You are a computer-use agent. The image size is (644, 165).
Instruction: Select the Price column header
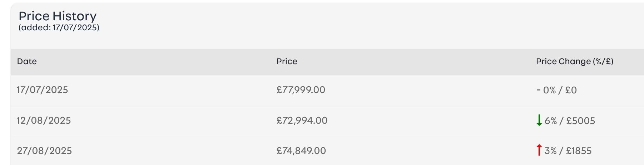[x=287, y=61]
